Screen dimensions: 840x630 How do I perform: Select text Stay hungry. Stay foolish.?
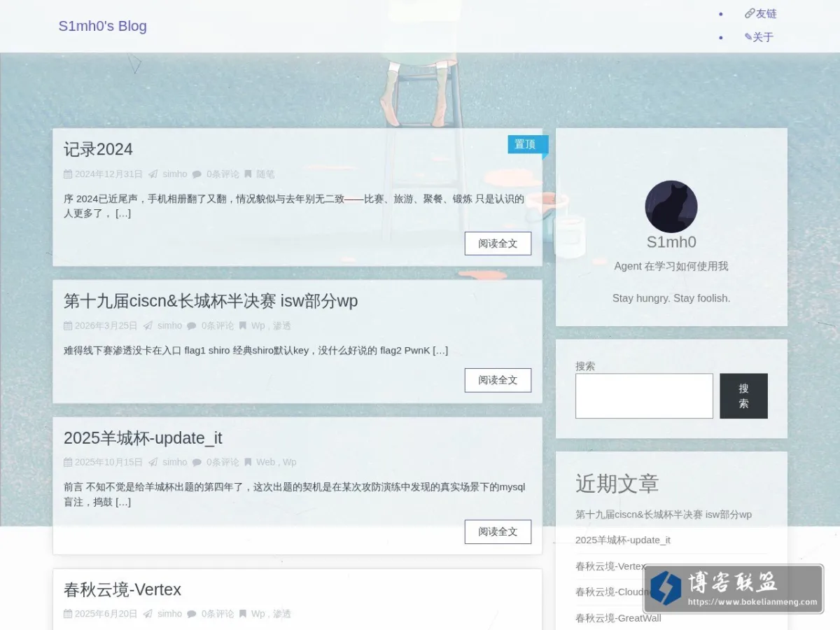[671, 298]
